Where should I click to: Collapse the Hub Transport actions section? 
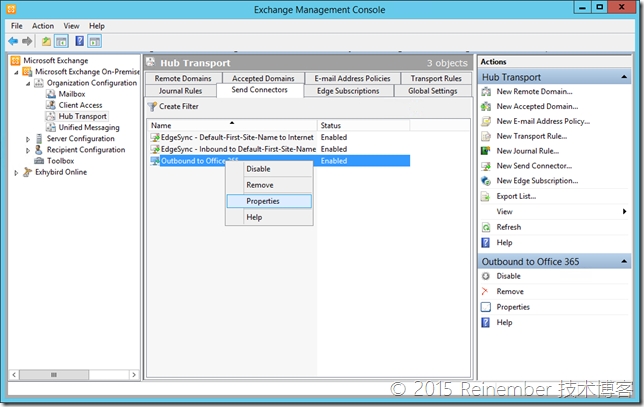click(x=624, y=77)
